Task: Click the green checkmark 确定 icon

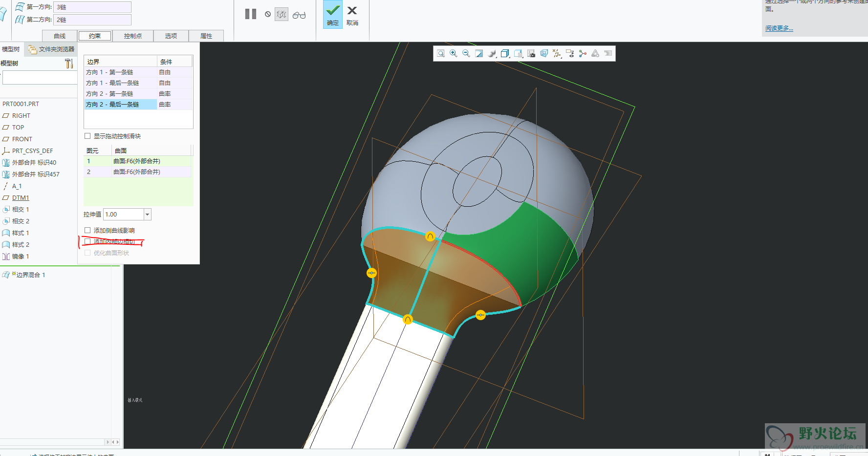Action: (333, 10)
